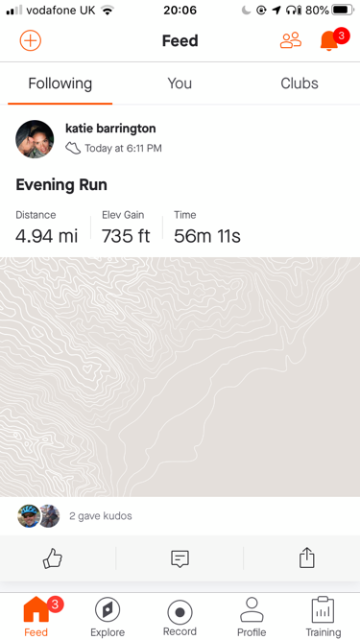Open the topographic activity map
This screenshot has width=360, height=640.
point(180,377)
